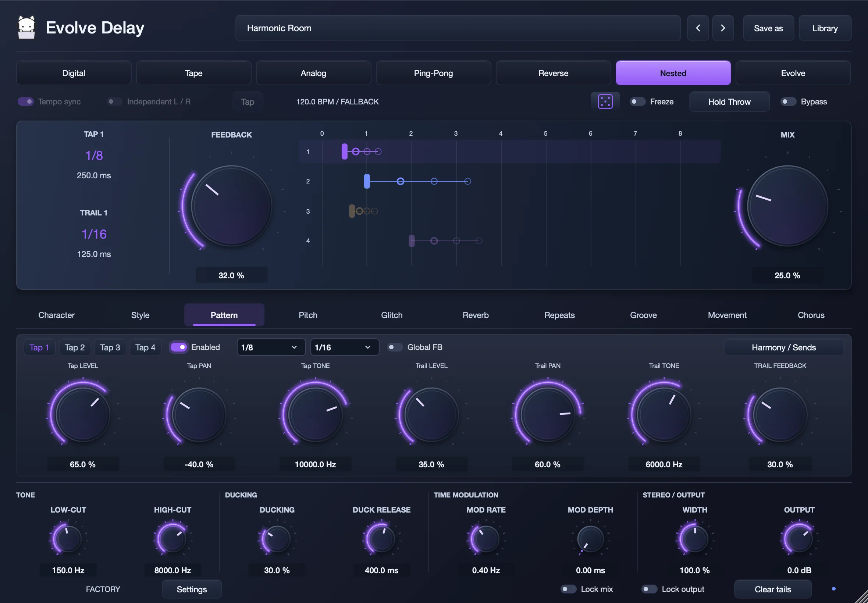The image size is (868, 603).
Task: Enable the Lock output toggle
Action: (649, 589)
